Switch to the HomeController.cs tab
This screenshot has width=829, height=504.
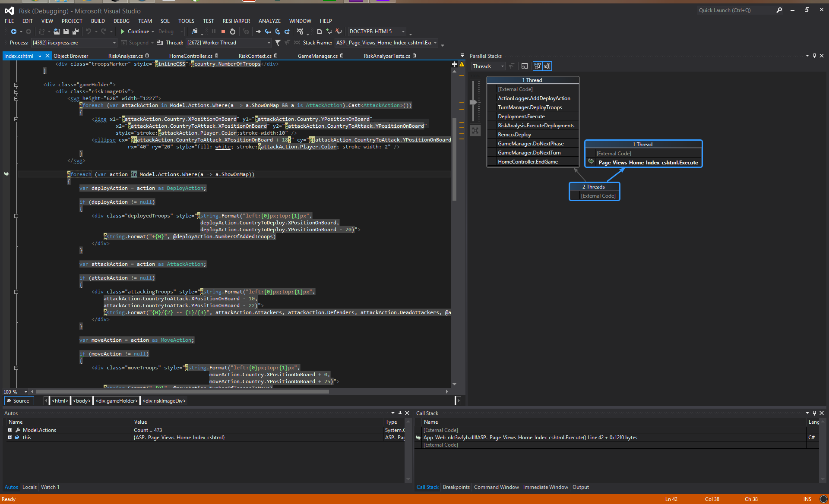(190, 56)
